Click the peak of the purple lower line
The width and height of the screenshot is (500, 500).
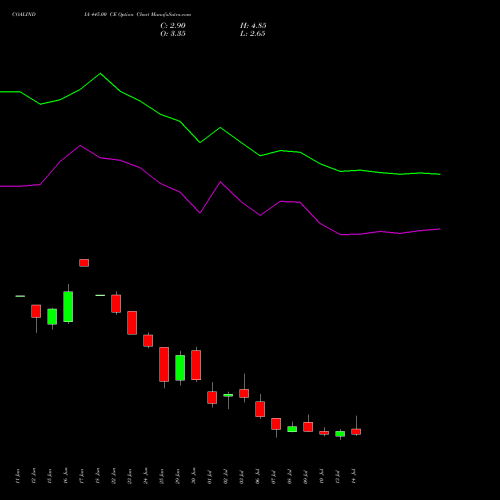[x=80, y=145]
